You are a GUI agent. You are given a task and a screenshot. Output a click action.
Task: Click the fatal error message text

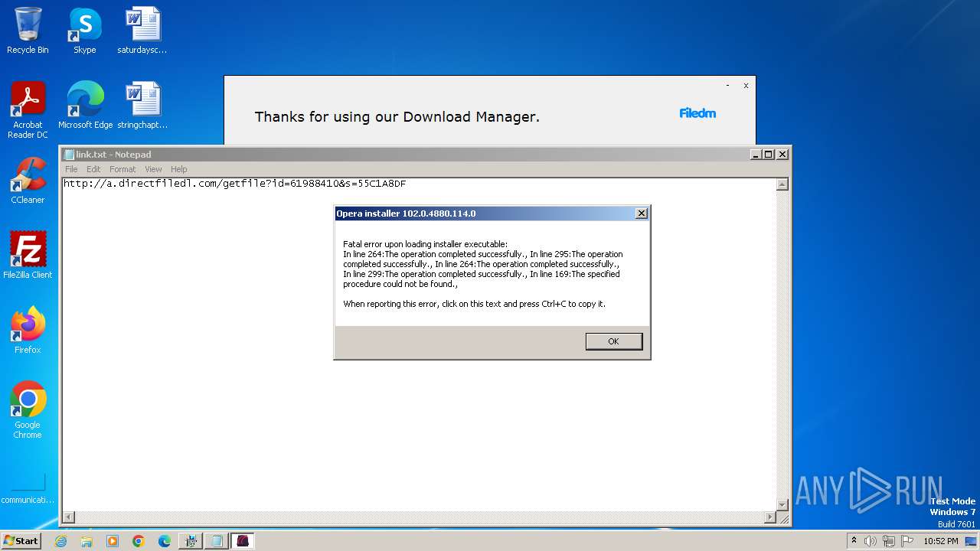click(483, 274)
